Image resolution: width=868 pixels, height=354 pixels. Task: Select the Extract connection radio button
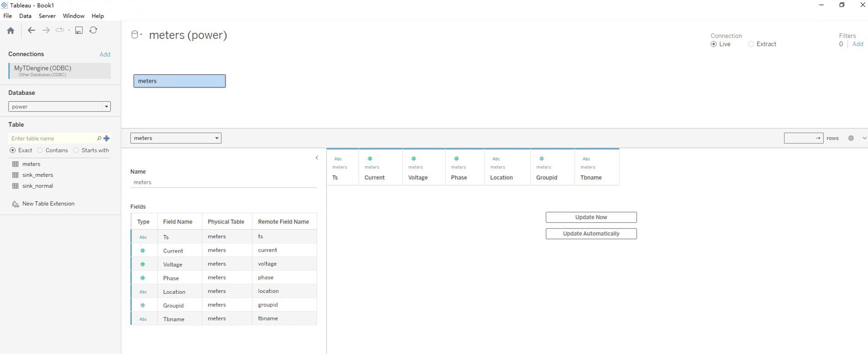[751, 44]
